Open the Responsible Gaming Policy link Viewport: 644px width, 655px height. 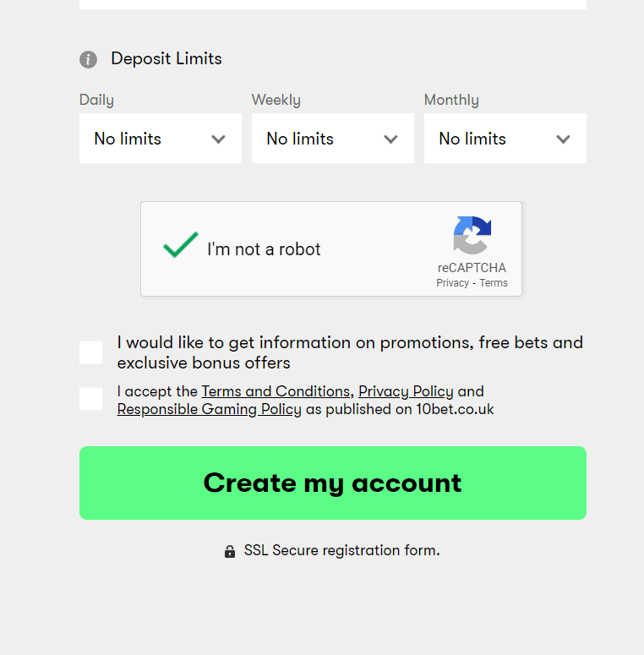(x=209, y=409)
